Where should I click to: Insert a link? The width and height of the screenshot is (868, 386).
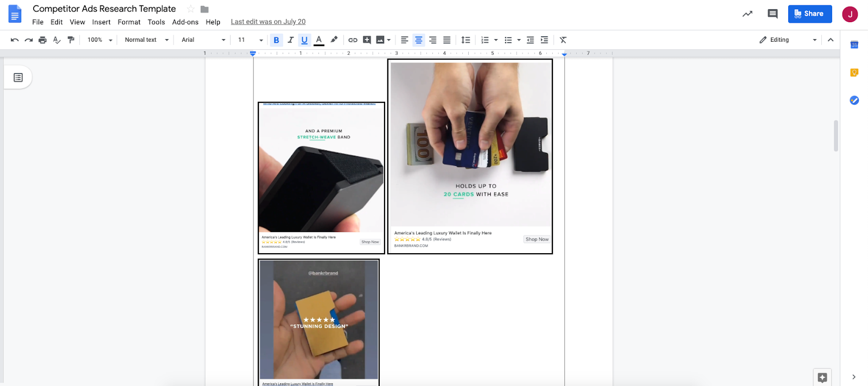coord(353,40)
